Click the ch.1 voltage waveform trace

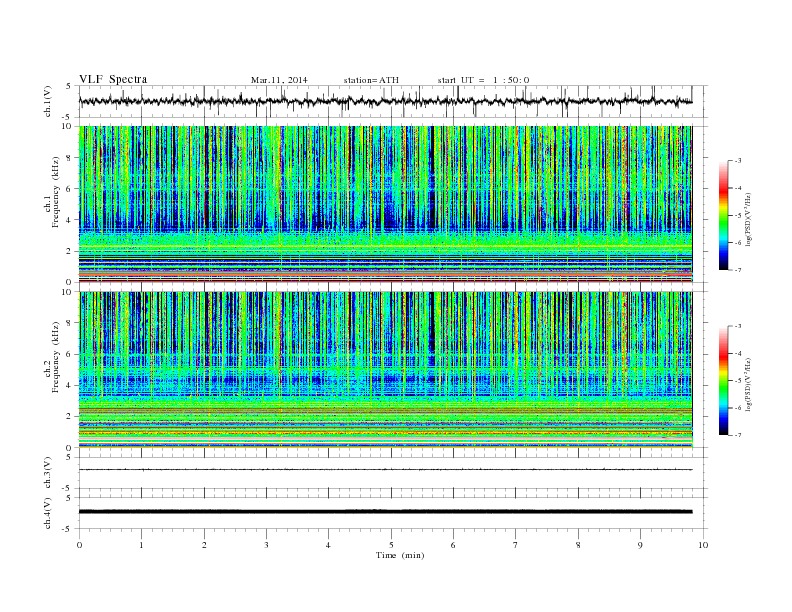click(385, 101)
